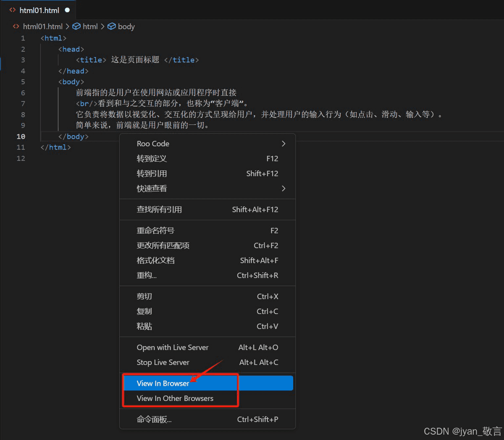Select View In Browser menu item
Screen dimensions: 504x440
(163, 383)
